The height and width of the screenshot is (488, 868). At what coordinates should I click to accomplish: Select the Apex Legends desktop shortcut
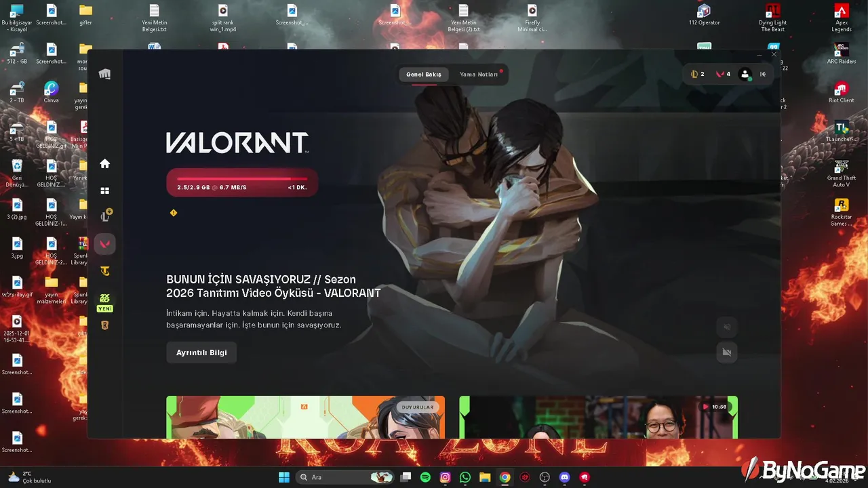tap(842, 18)
